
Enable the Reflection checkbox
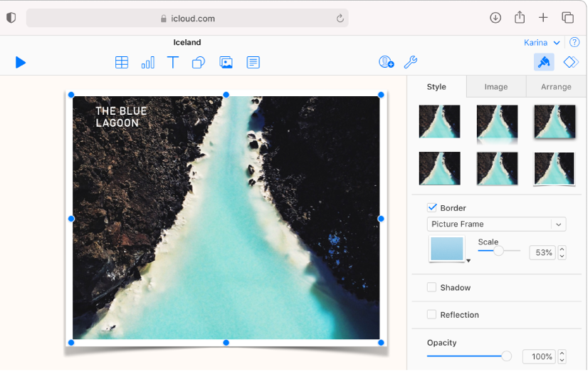coord(432,315)
